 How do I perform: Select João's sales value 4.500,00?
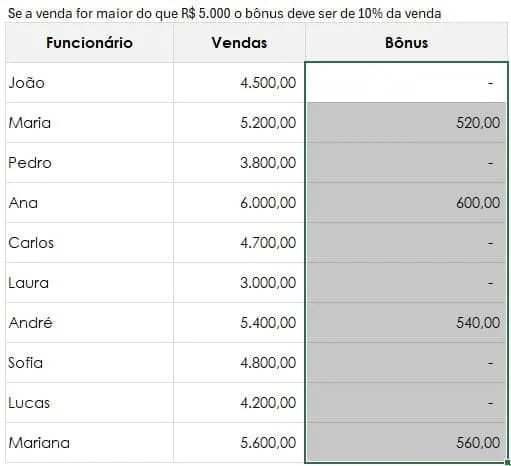click(239, 82)
